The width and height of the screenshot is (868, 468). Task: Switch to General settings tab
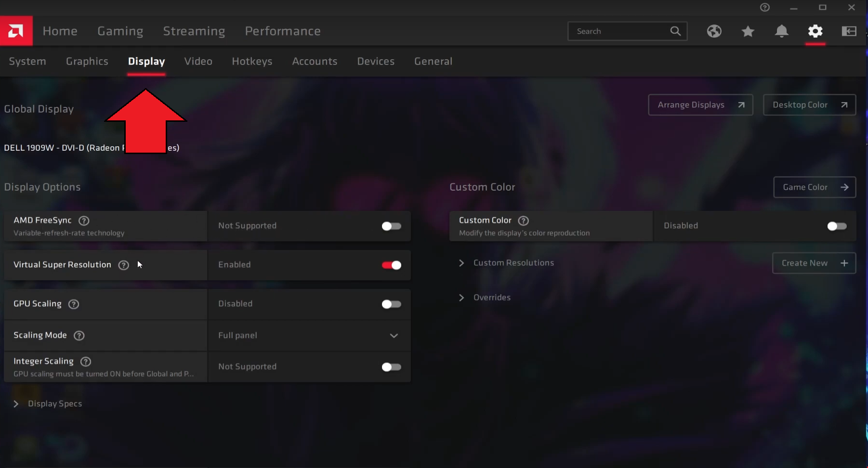pos(434,61)
